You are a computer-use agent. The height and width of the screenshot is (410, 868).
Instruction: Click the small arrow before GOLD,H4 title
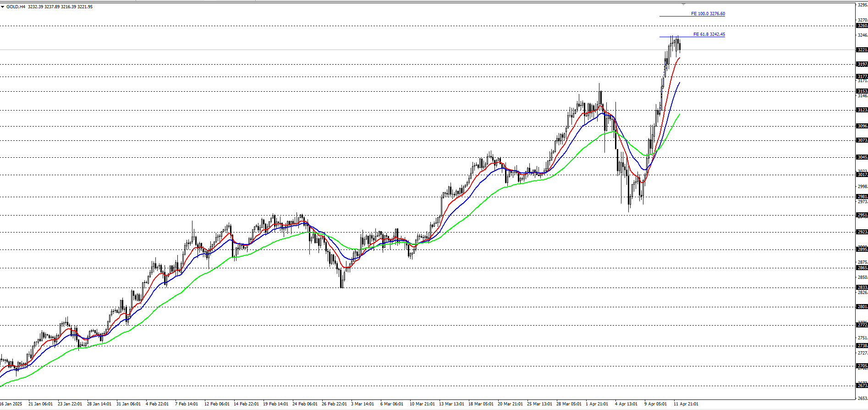(x=2, y=7)
